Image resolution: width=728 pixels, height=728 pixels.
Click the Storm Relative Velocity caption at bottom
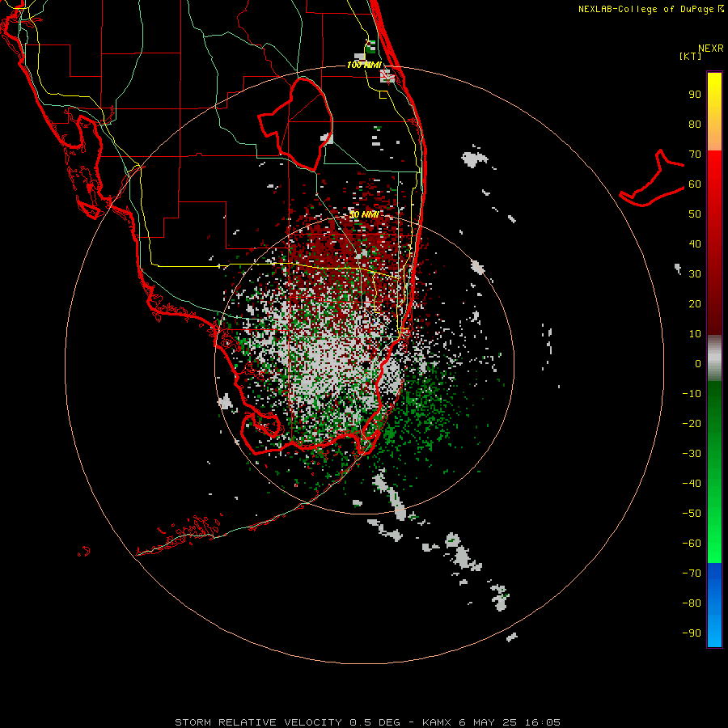367,722
